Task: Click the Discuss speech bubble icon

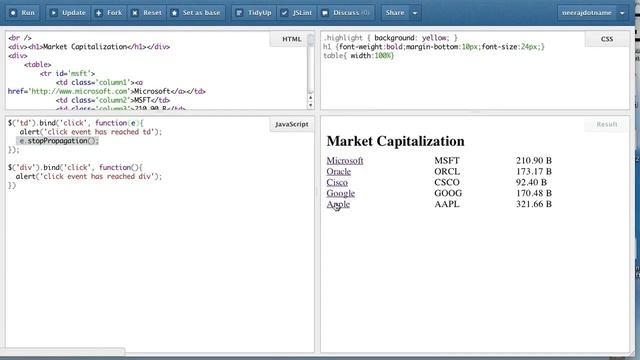Action: tap(325, 13)
